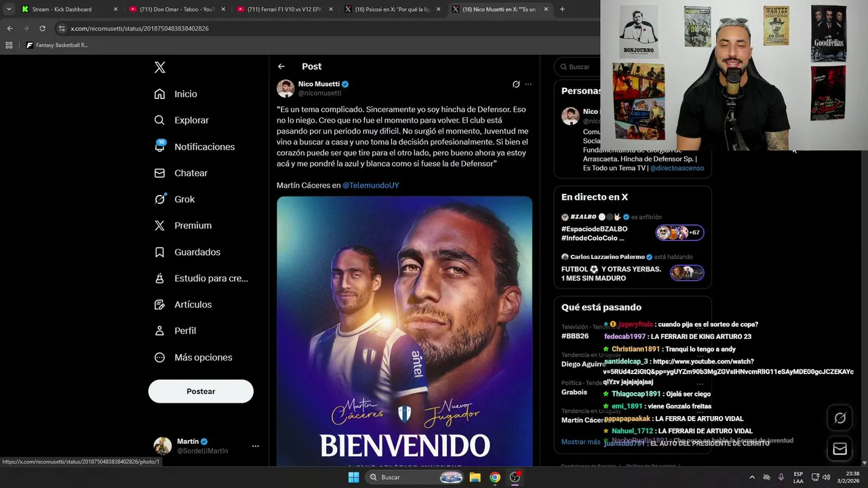Open the site information icon in address bar

coord(62,28)
